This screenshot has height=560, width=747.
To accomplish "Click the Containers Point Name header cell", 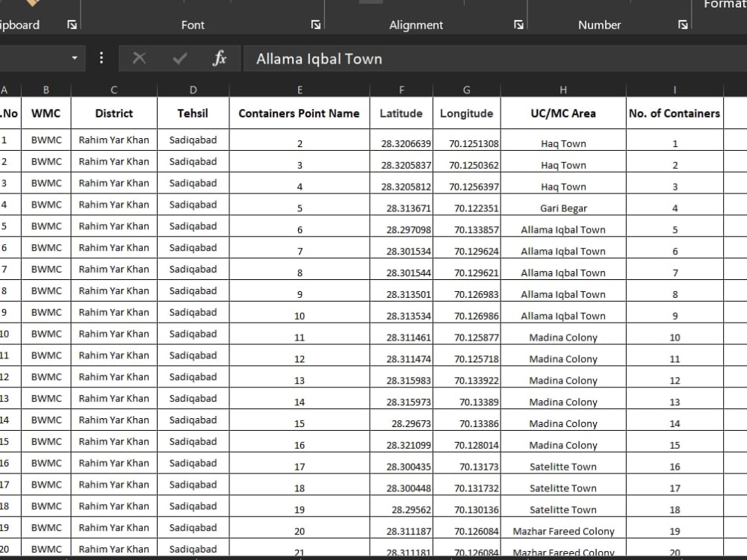I will [x=300, y=113].
